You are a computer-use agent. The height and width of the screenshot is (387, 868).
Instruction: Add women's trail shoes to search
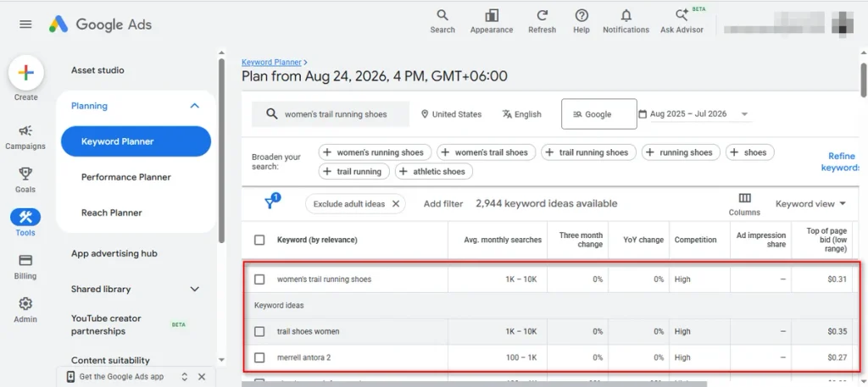coord(486,152)
